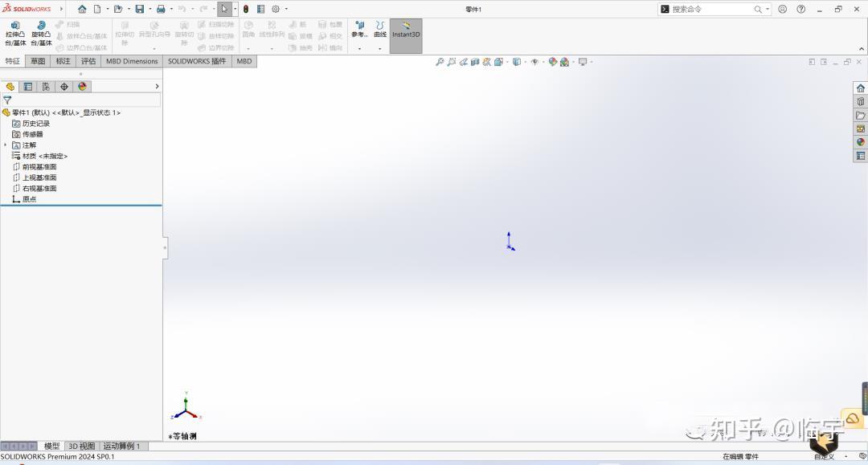The width and height of the screenshot is (868, 465).
Task: Activate the 剖面视图 section view icon
Action: click(476, 61)
